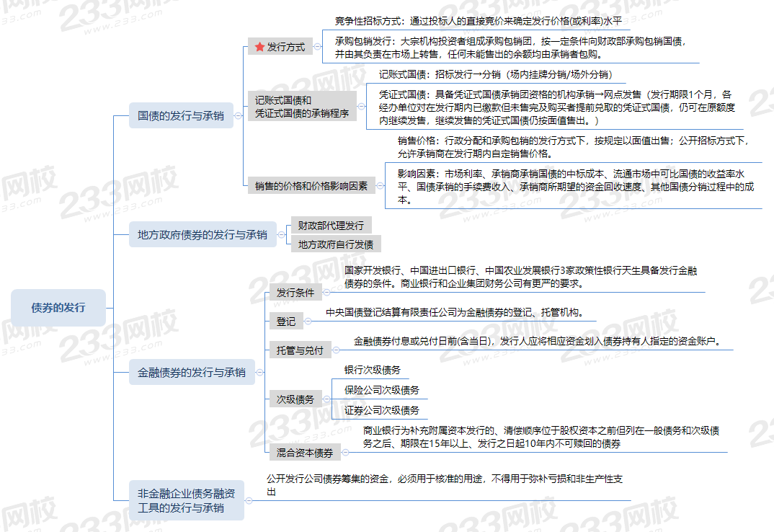Select the root node 债券的发行
The image size is (774, 532).
[x=58, y=308]
